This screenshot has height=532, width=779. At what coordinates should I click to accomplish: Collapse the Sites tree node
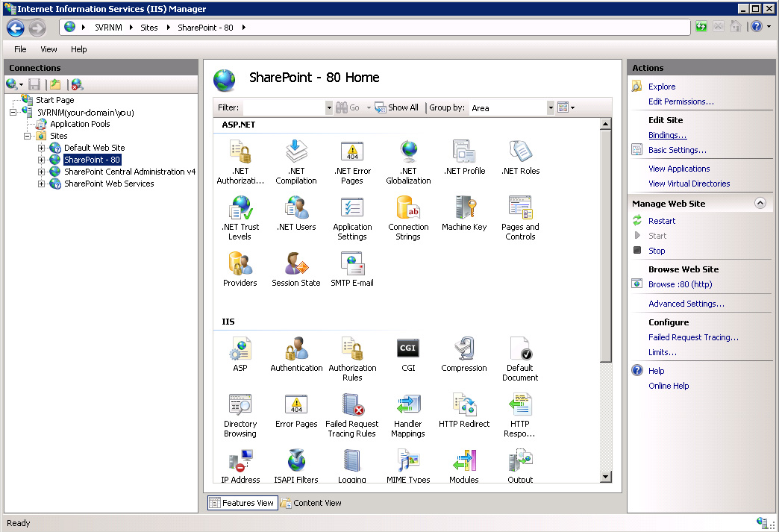tap(28, 136)
